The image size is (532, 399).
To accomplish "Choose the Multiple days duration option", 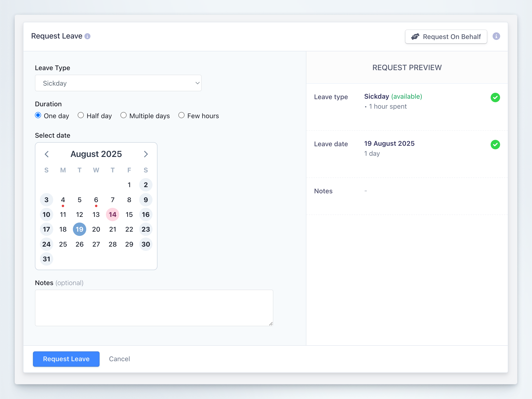I will [x=123, y=115].
